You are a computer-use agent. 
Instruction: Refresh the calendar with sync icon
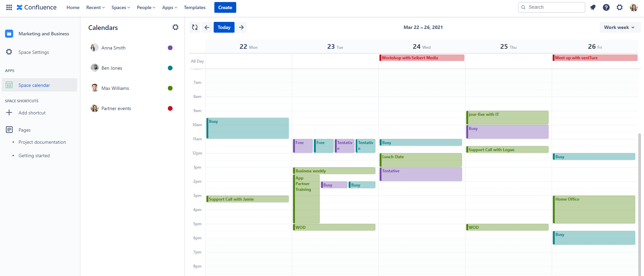click(x=195, y=27)
